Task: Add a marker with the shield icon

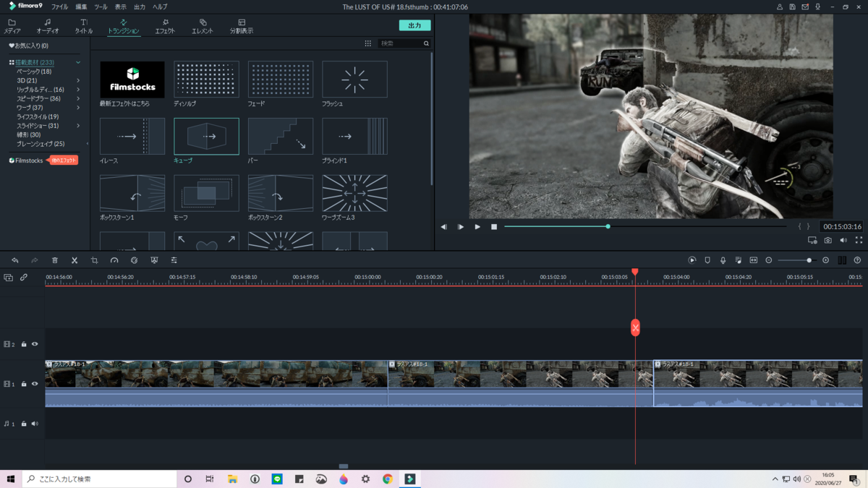Action: point(707,260)
